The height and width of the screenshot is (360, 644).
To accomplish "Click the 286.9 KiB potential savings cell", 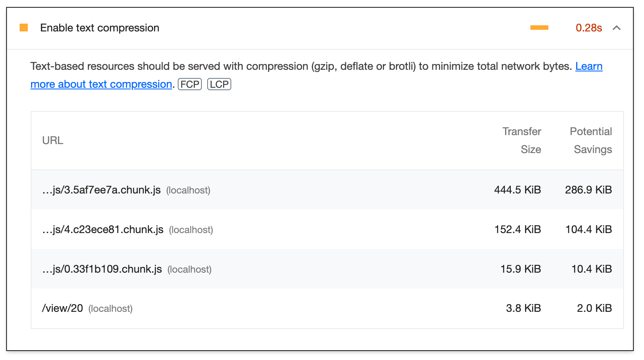I will (588, 190).
